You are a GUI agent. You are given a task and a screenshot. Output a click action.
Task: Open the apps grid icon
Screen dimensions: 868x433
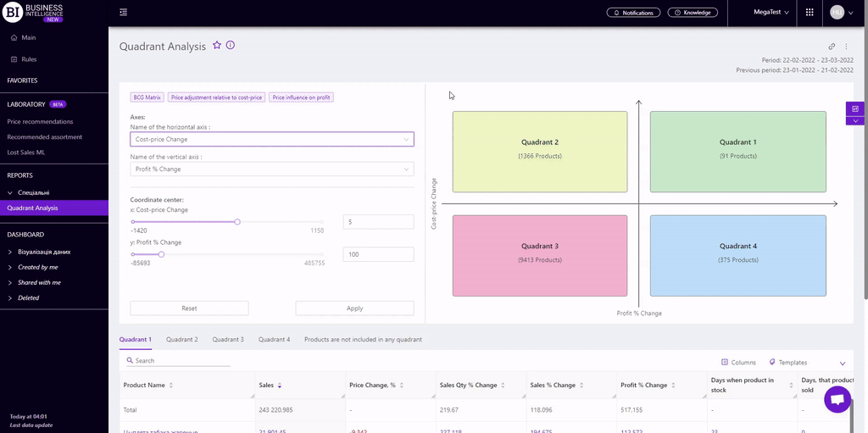tap(810, 13)
